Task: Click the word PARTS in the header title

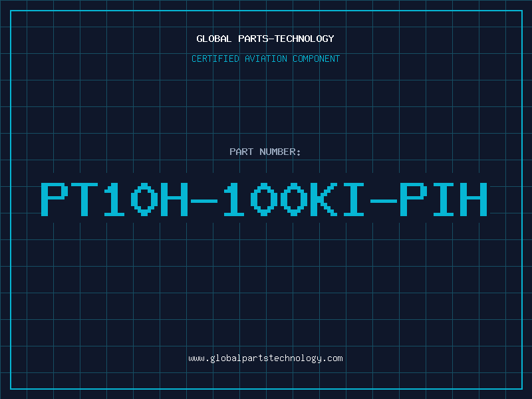Action: click(x=253, y=39)
